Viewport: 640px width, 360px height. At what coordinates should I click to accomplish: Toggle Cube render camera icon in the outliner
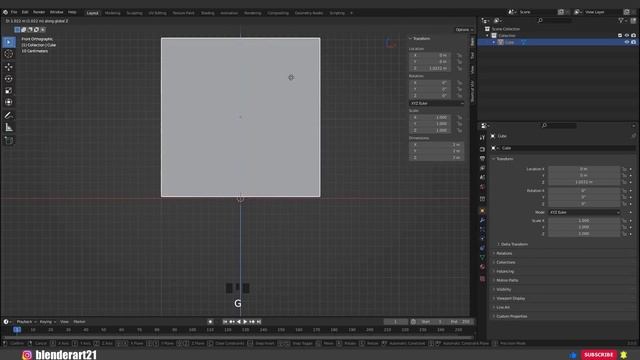coord(633,42)
